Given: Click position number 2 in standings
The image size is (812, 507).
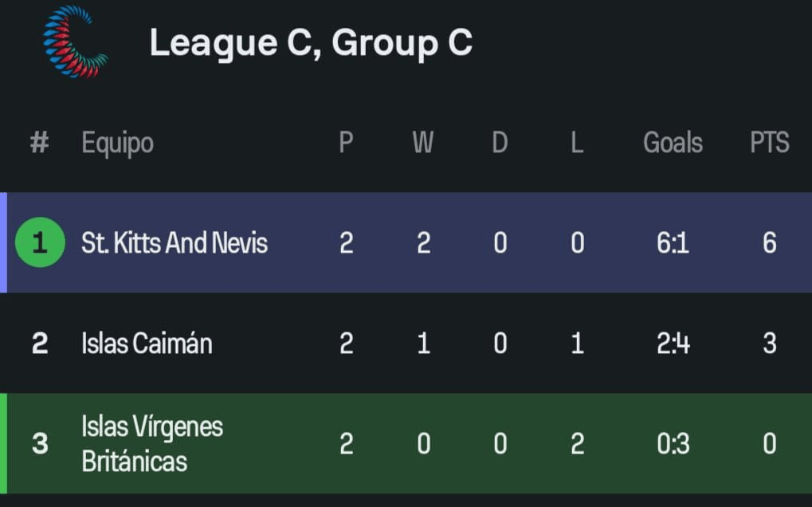Looking at the screenshot, I should [40, 344].
